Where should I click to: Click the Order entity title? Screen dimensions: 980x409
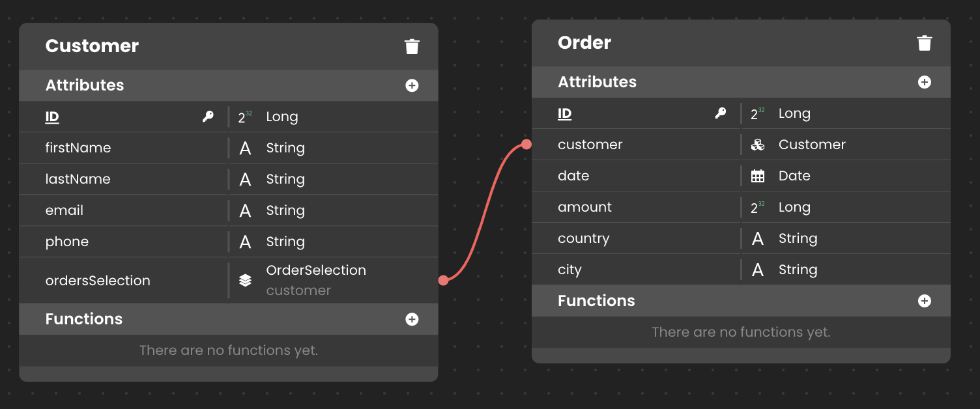[584, 43]
